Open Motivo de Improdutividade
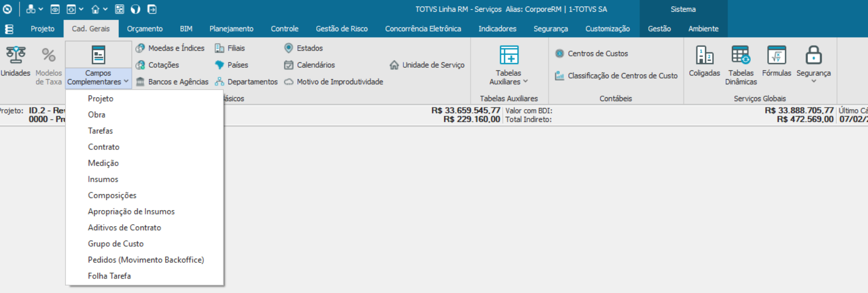Viewport: 868px width, 293px height. pos(333,82)
